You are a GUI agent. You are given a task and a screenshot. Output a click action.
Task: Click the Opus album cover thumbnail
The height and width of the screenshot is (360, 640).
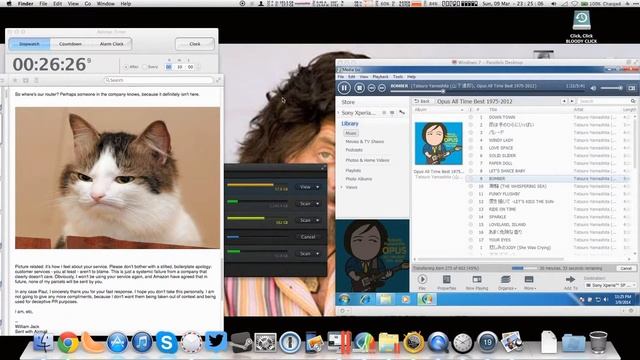438,143
